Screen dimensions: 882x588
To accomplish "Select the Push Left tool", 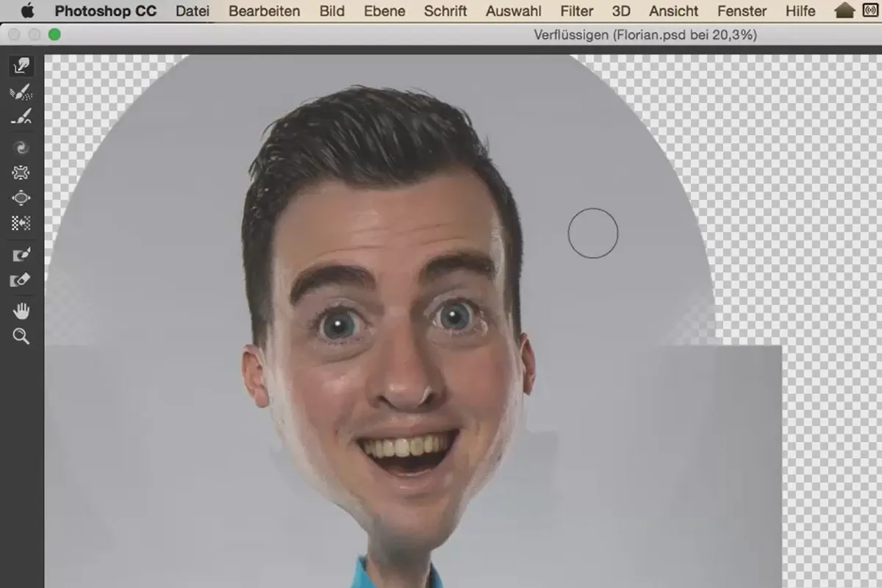I will click(x=21, y=223).
